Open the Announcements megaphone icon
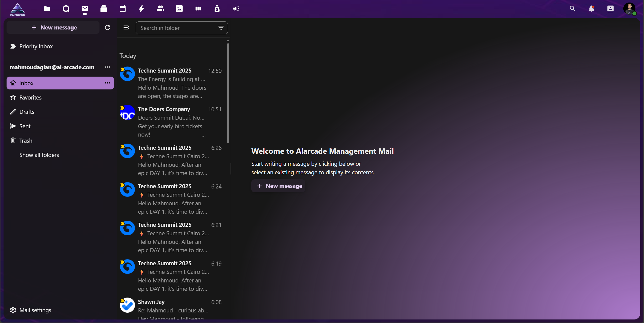Viewport: 644px width, 323px height. (x=236, y=9)
